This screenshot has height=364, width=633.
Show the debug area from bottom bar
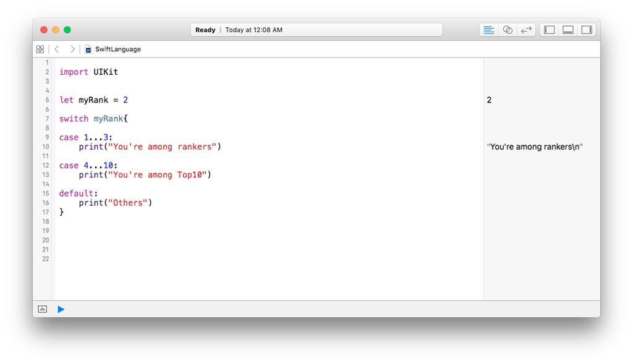(42, 309)
